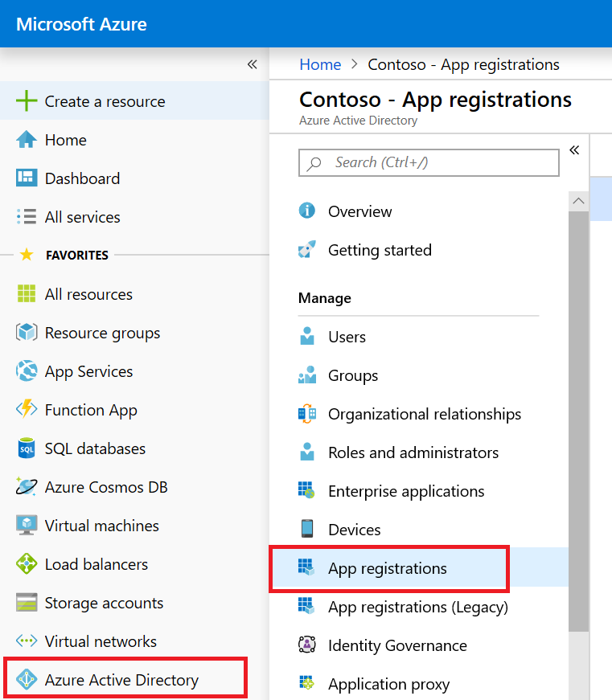Open Organizational relationships
This screenshot has width=612, height=700.
tap(419, 414)
